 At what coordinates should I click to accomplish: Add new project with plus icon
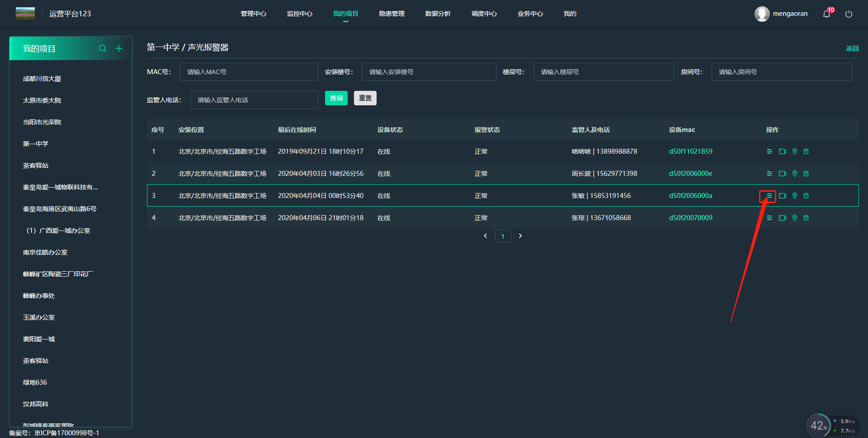[119, 48]
